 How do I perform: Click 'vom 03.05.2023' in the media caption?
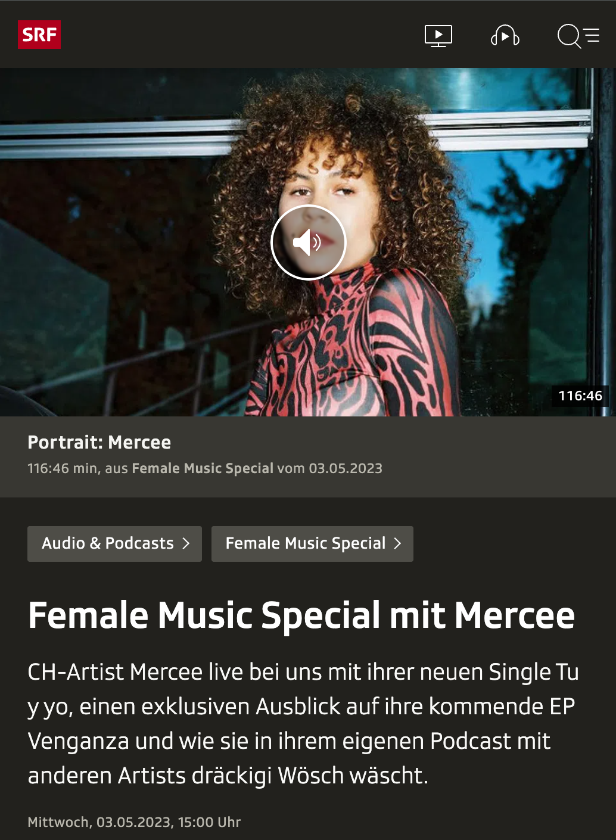[x=329, y=468]
